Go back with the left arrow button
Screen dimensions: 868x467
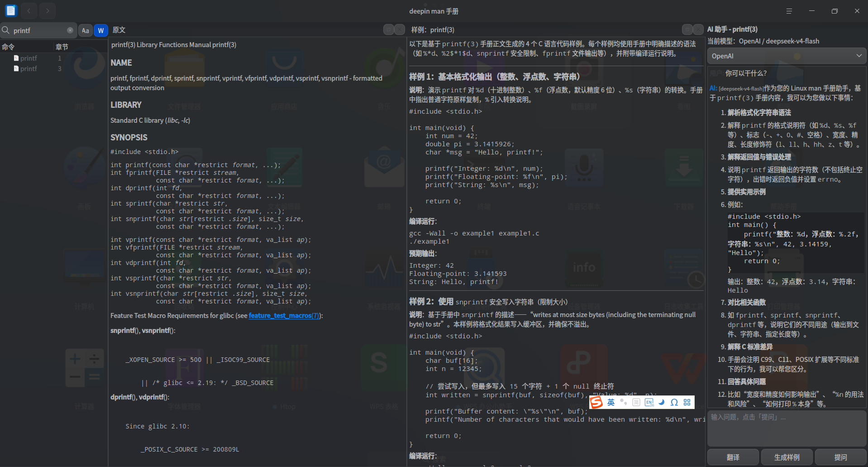point(29,10)
